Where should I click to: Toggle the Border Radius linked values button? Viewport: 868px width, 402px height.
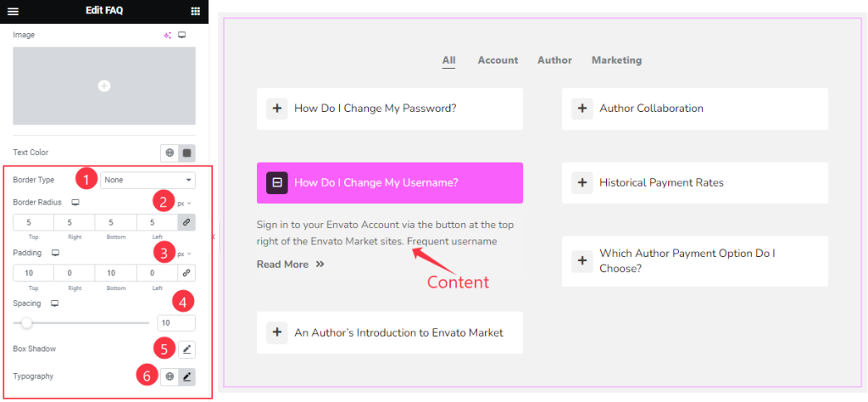tap(186, 222)
